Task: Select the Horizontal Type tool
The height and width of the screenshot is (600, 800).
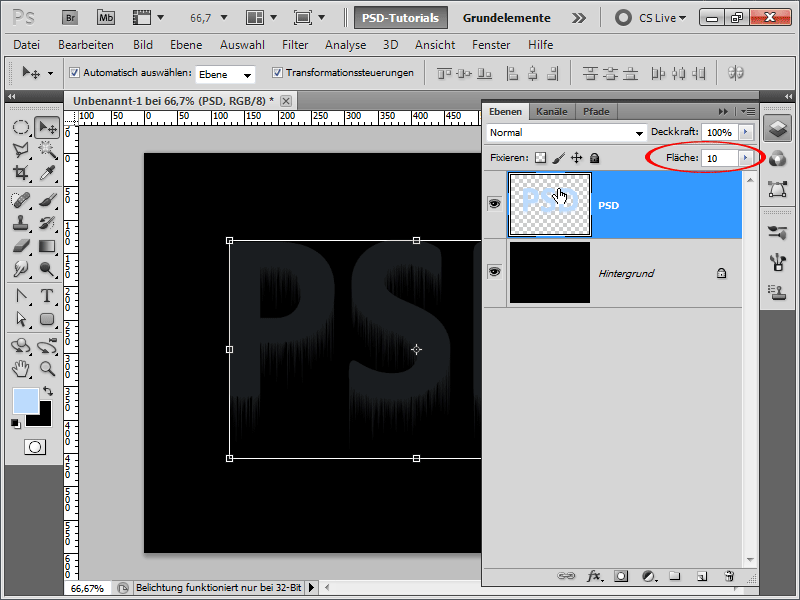Action: click(47, 295)
